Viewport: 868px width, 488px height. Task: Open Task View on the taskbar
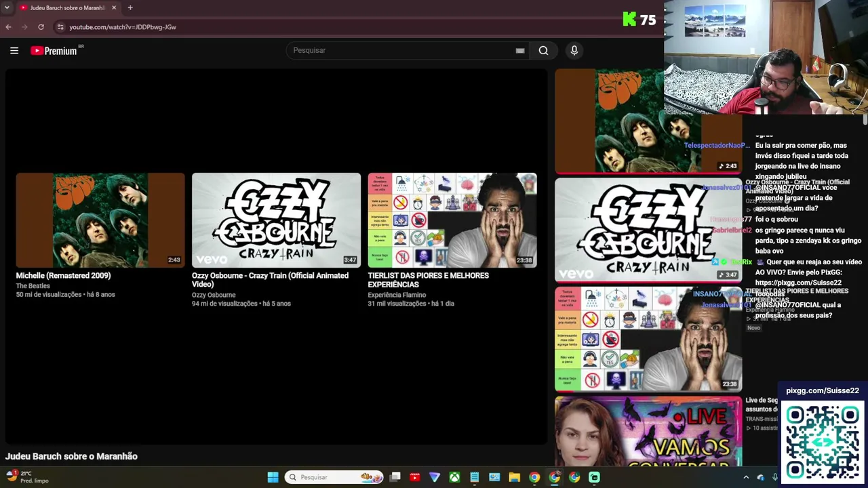[395, 477]
